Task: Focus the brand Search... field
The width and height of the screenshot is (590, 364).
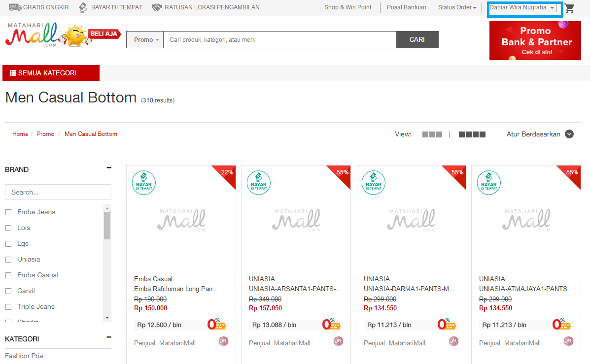Action: 58,192
